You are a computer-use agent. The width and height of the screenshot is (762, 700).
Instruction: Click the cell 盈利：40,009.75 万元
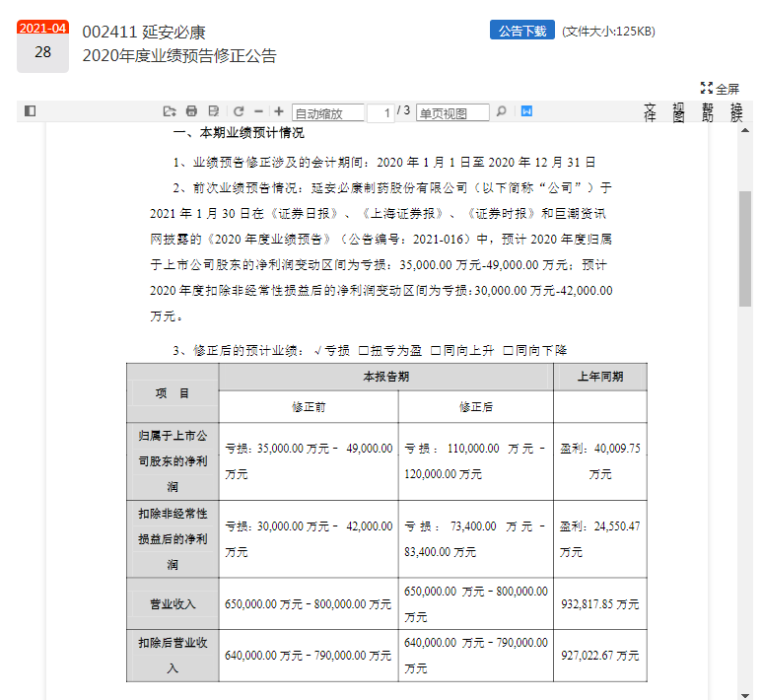point(600,460)
